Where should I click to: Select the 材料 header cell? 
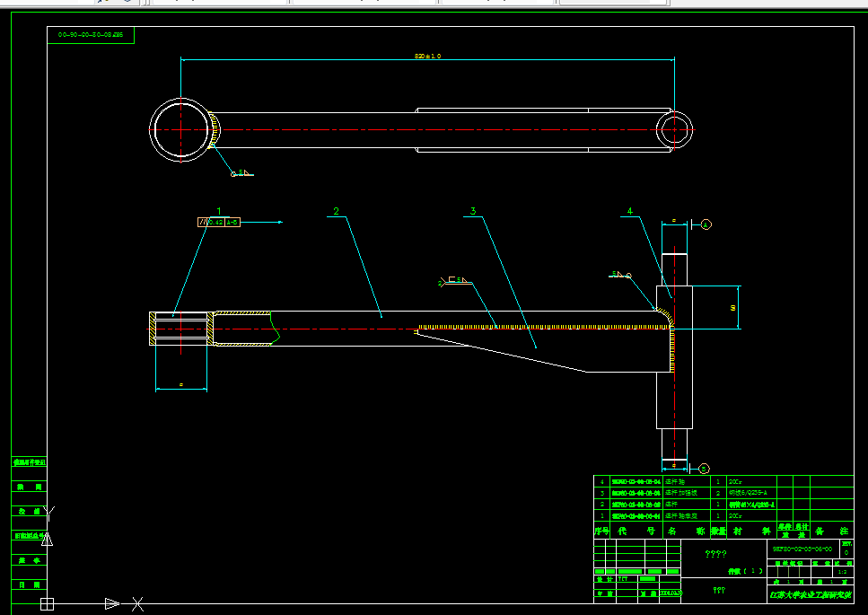751,531
